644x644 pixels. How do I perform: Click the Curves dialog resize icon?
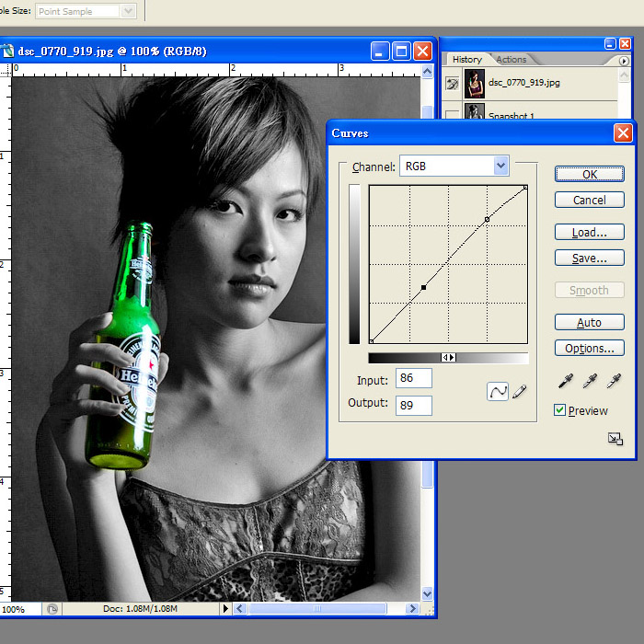tap(615, 439)
